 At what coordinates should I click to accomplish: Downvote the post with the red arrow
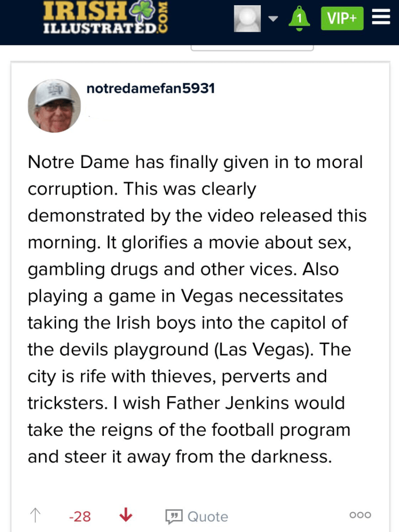tap(126, 515)
